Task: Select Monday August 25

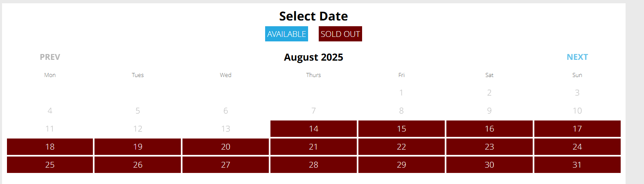Action: point(50,165)
